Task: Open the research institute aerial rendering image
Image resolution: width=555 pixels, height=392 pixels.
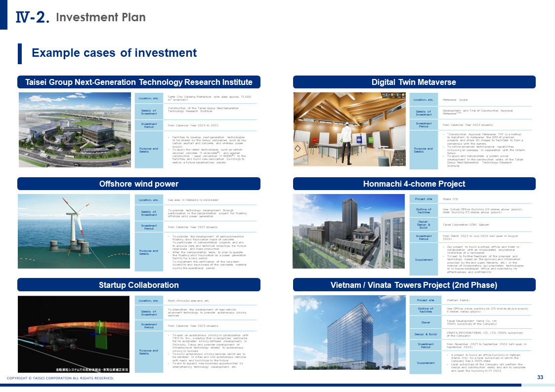Action: (75, 130)
